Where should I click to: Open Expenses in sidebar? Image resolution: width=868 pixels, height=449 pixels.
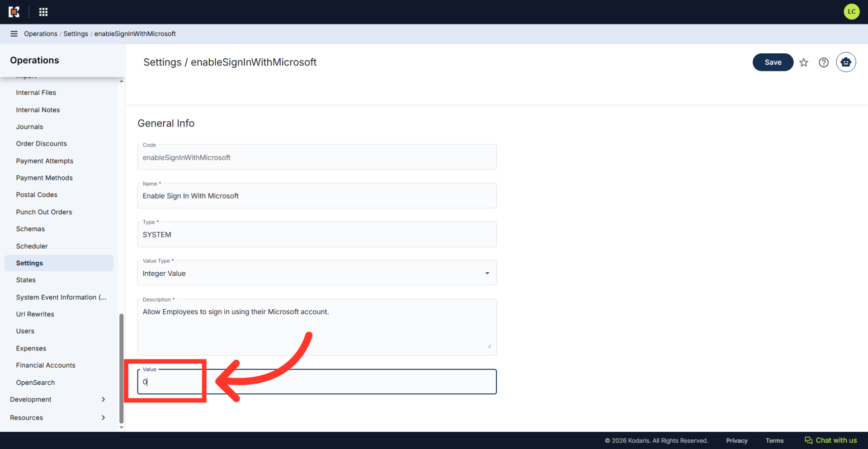31,349
